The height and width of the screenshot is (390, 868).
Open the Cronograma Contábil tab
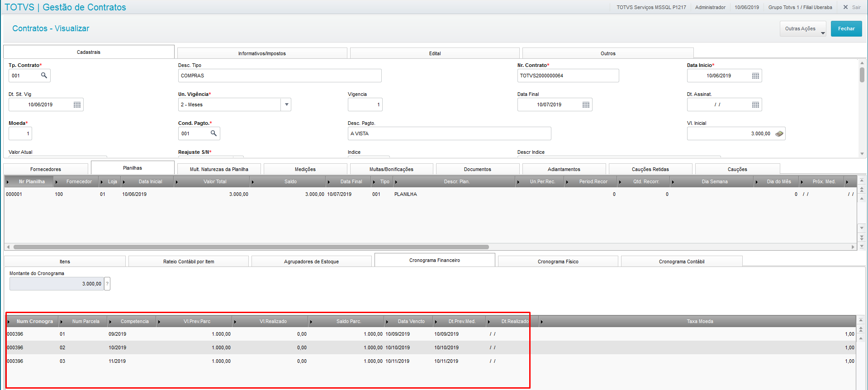pos(682,262)
